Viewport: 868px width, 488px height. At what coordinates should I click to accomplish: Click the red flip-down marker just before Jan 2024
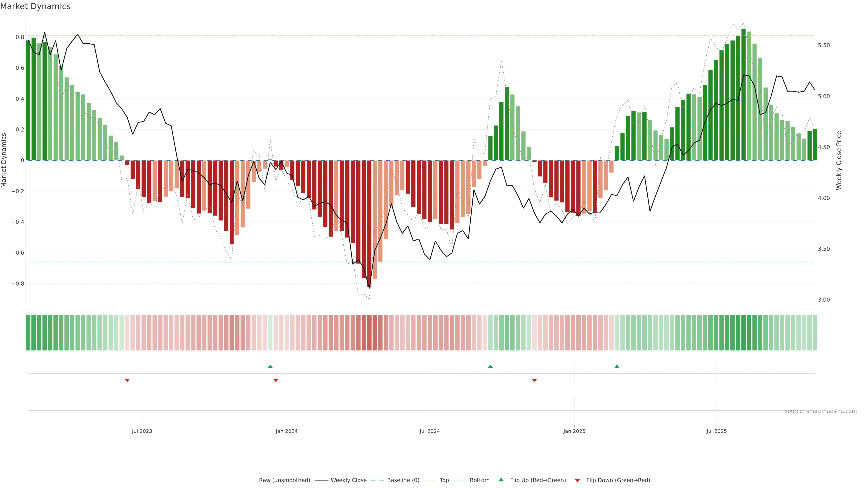(276, 380)
